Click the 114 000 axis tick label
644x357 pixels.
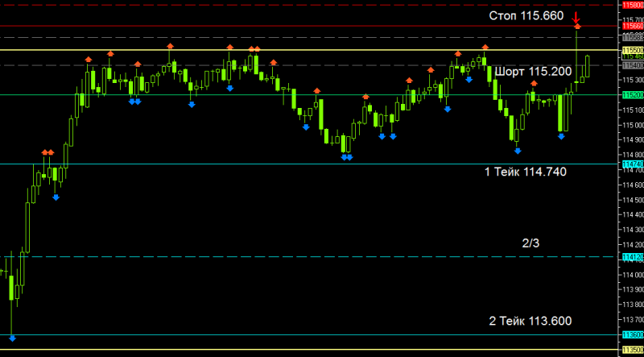[634, 274]
